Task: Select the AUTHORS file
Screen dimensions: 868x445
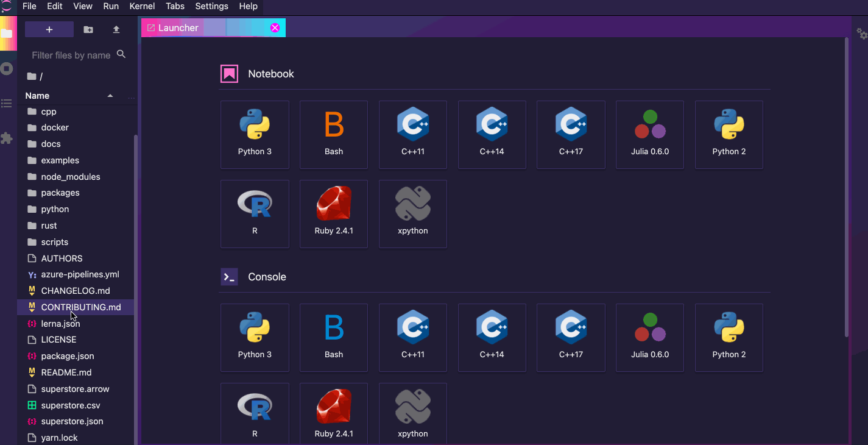Action: 76,258
